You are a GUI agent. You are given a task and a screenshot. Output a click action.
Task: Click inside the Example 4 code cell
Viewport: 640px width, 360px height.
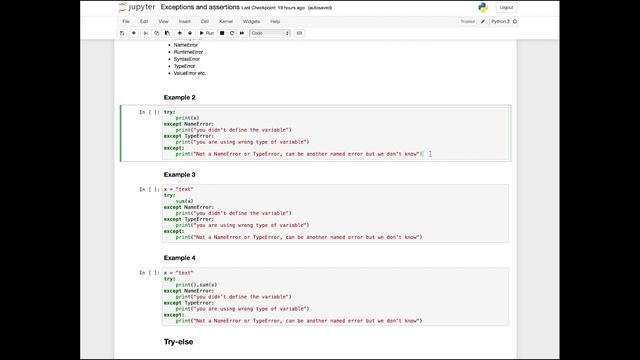335,297
